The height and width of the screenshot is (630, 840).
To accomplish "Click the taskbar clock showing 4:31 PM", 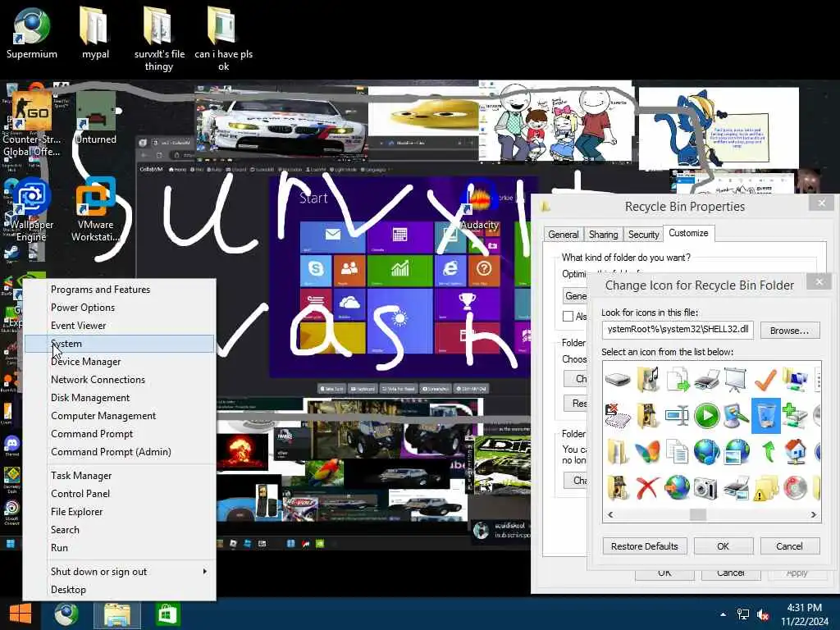I will [804, 614].
